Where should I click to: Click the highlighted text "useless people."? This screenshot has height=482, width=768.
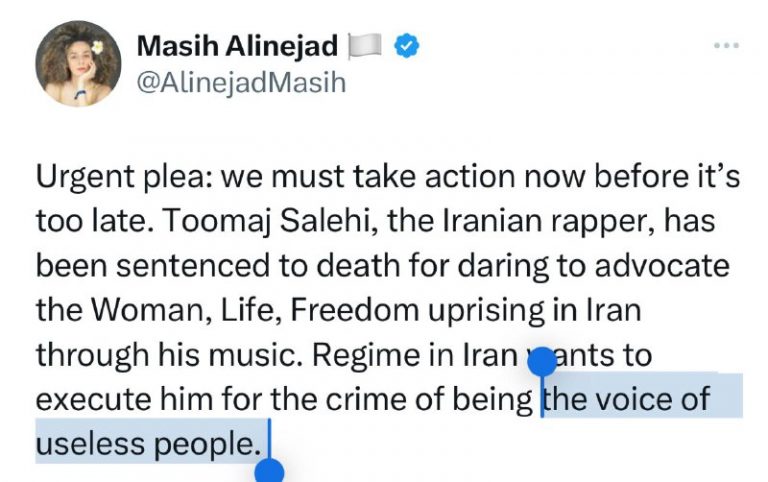point(148,443)
